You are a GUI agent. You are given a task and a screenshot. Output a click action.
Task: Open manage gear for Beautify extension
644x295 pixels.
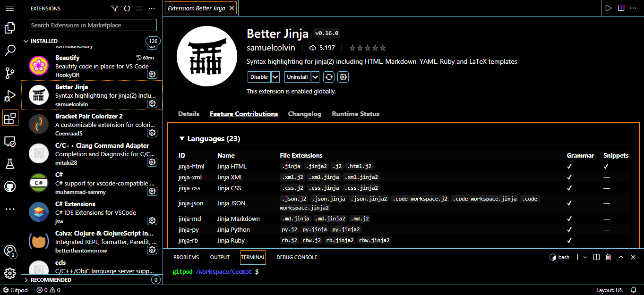click(x=152, y=75)
